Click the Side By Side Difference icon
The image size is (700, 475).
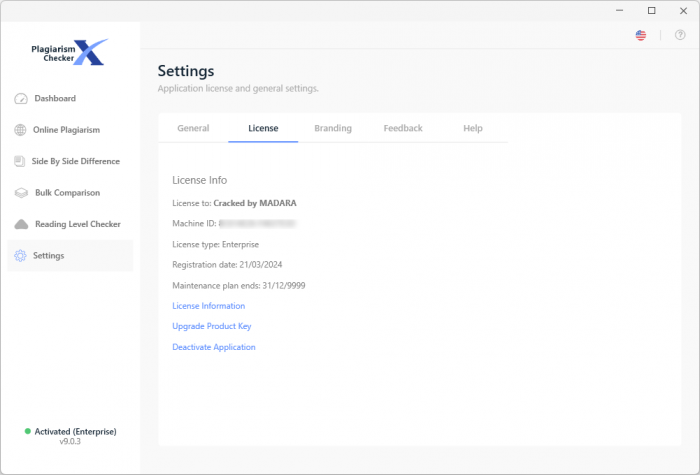[21, 161]
